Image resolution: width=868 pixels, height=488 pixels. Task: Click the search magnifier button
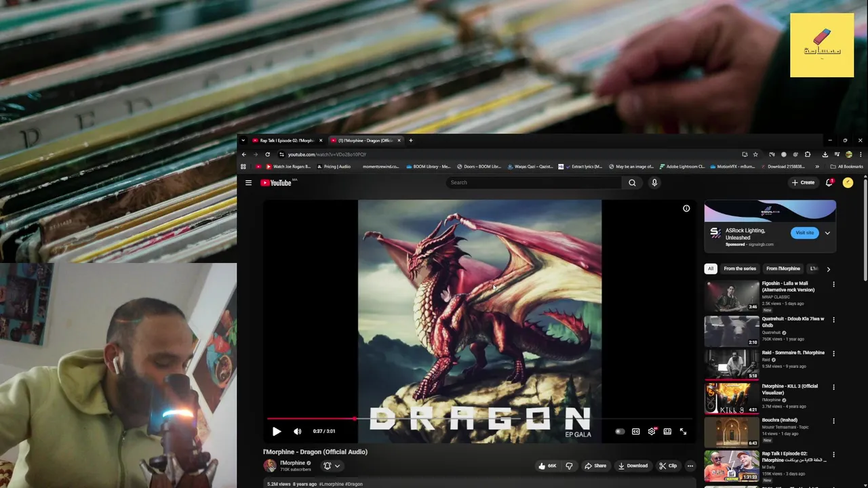coord(632,182)
